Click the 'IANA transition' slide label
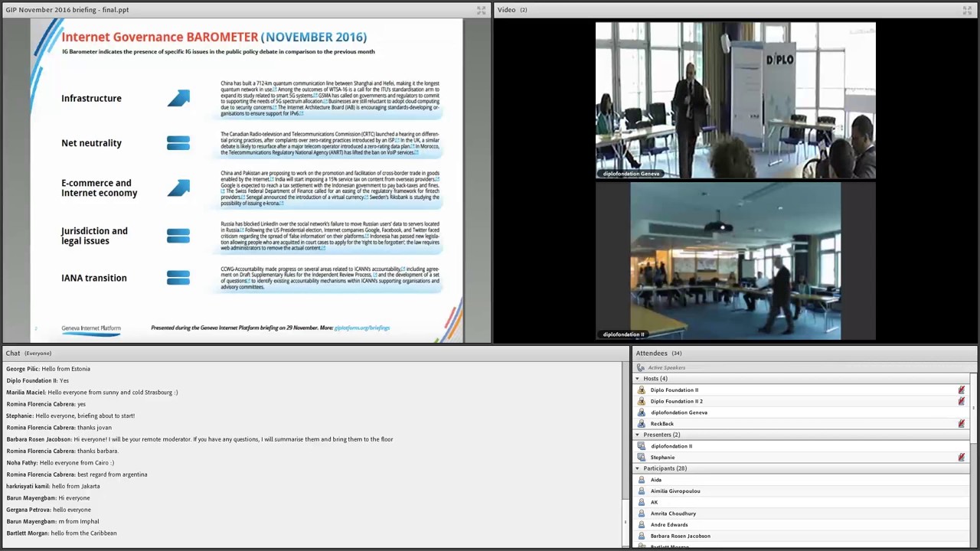980x551 pixels. pyautogui.click(x=94, y=278)
